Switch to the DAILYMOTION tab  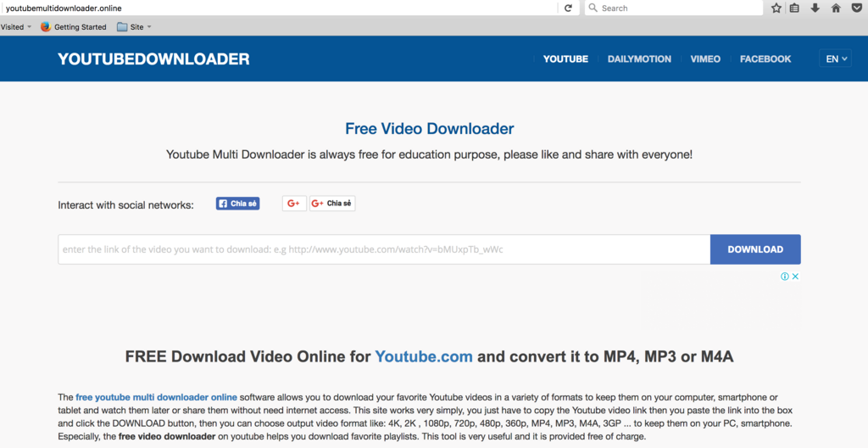[639, 59]
